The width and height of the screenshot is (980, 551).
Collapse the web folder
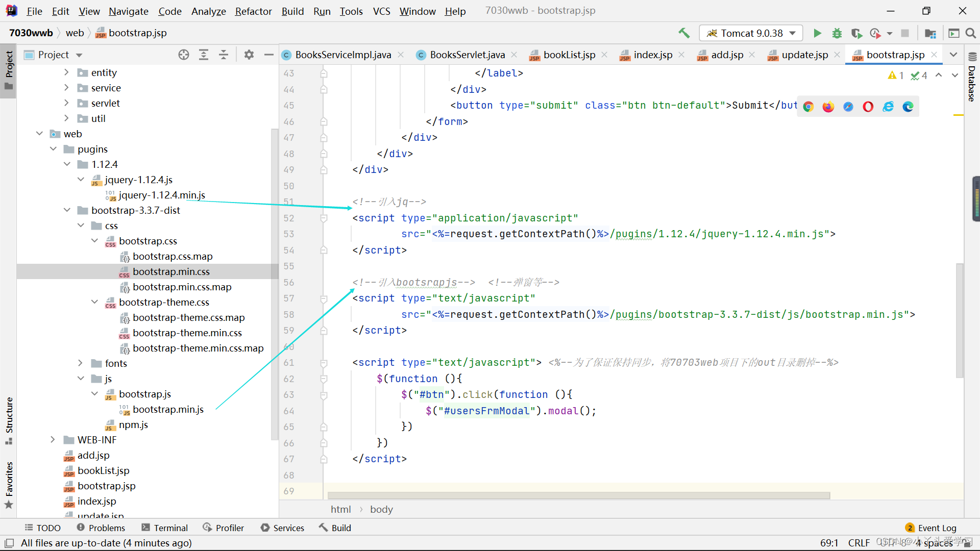[39, 134]
